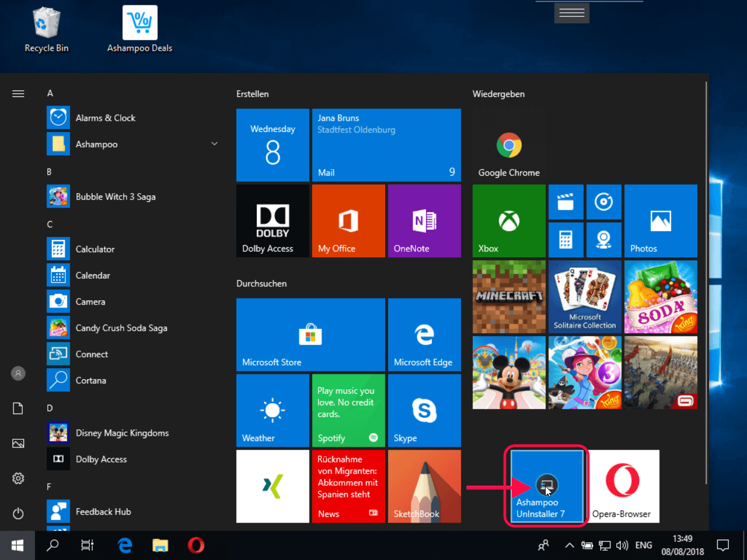The height and width of the screenshot is (560, 747).
Task: Open Candy Crush Soda Saga in app list
Action: click(x=133, y=328)
